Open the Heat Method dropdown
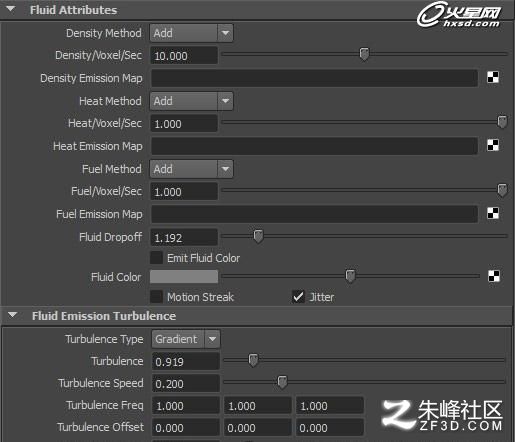Viewport: 515px width, 442px height. click(x=192, y=101)
